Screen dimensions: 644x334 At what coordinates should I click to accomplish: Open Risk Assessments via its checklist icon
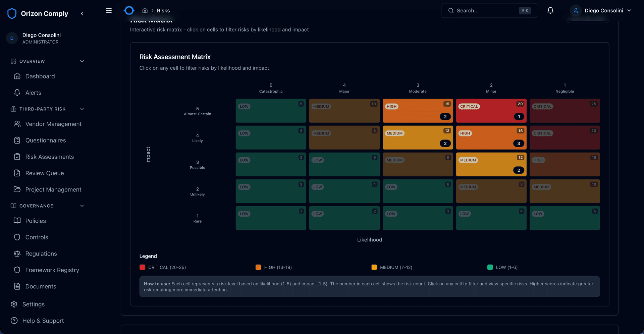click(17, 157)
